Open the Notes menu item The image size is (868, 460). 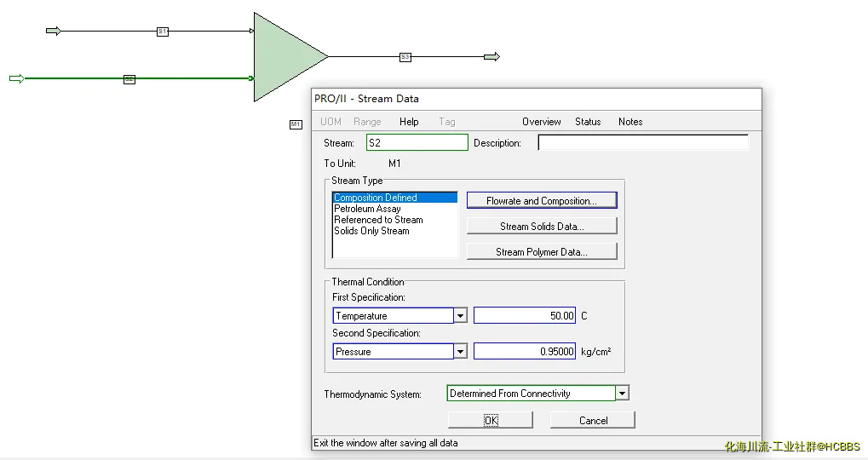[x=630, y=122]
